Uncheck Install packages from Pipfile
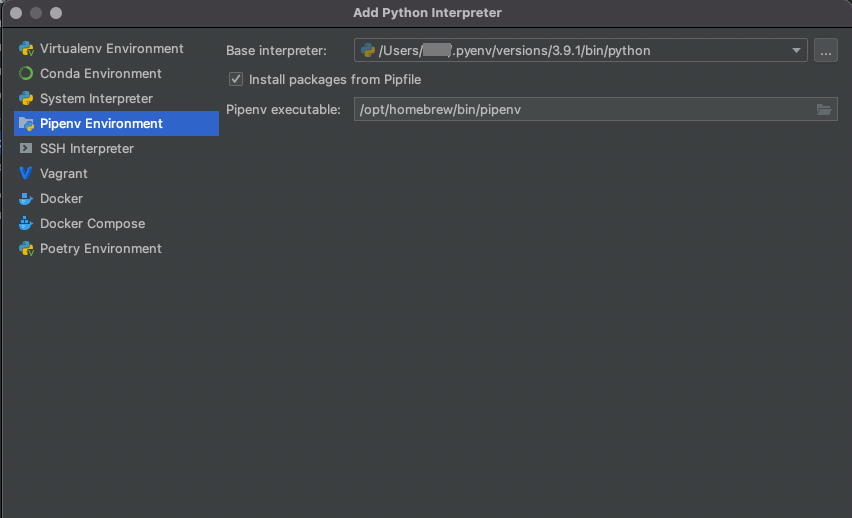This screenshot has height=518, width=852. (x=236, y=79)
